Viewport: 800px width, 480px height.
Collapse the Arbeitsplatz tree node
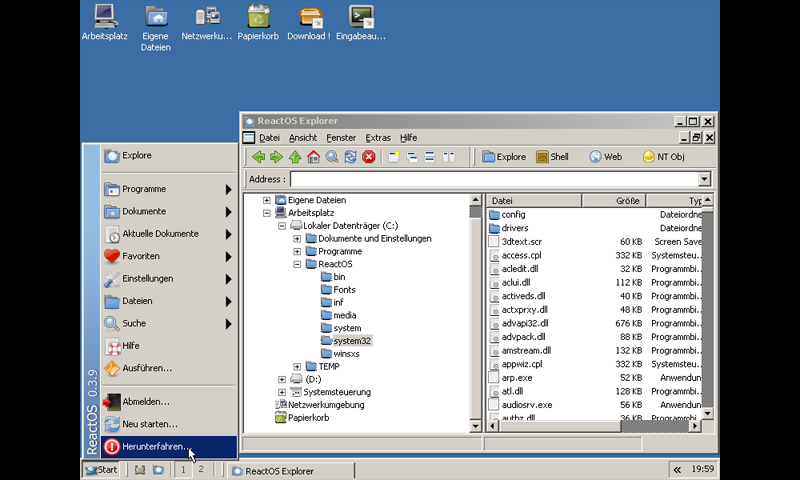266,213
